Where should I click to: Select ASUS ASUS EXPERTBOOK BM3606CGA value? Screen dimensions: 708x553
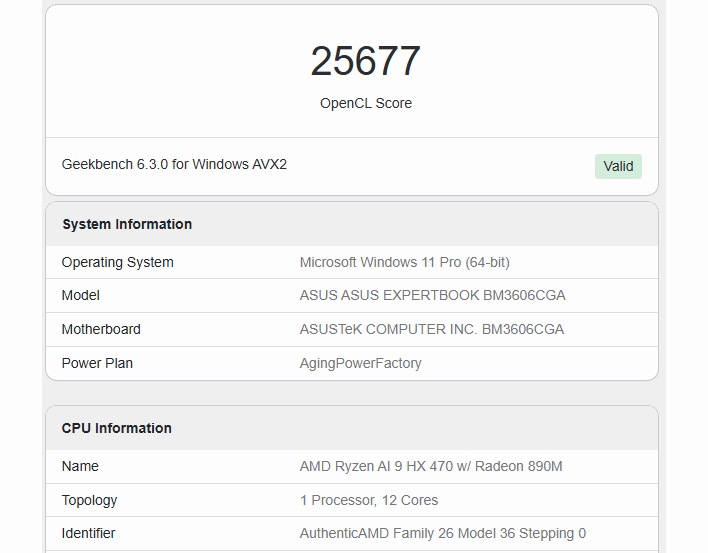coord(432,295)
